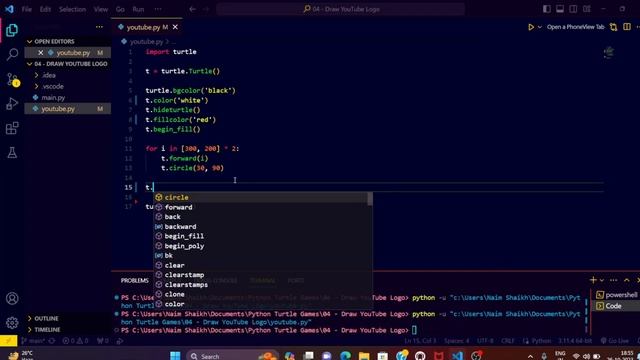Open the Extensions view
This screenshot has width=640, height=360.
(12, 128)
